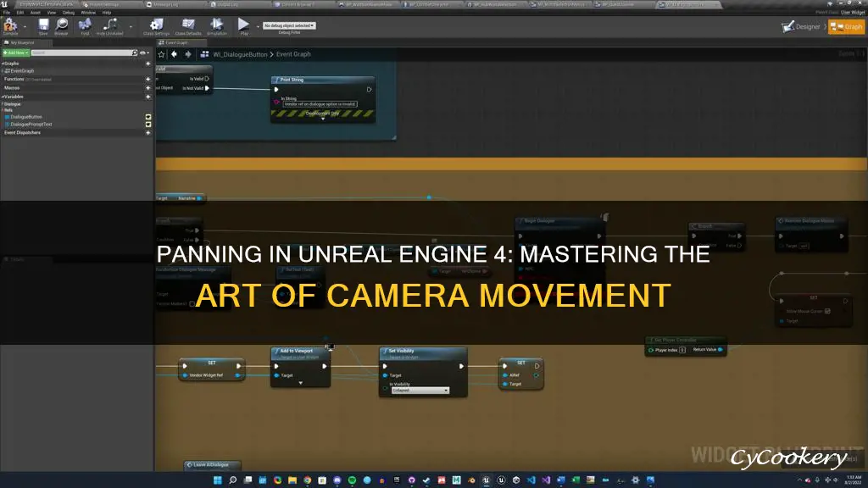Switch to Graph mode
The width and height of the screenshot is (868, 488).
tap(847, 26)
